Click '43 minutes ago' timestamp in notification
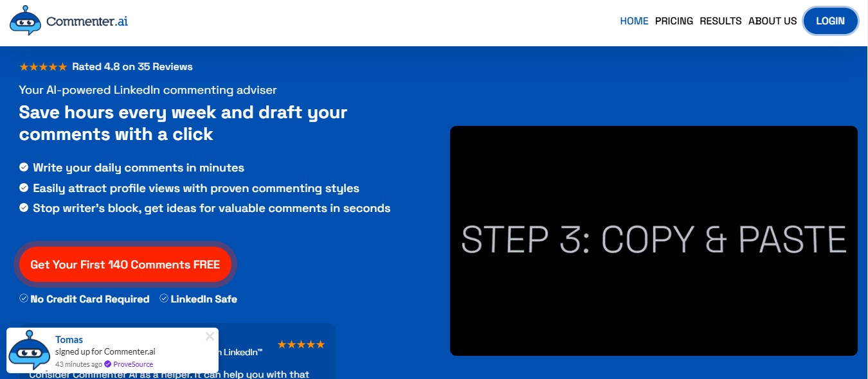This screenshot has height=379, width=868. (78, 364)
